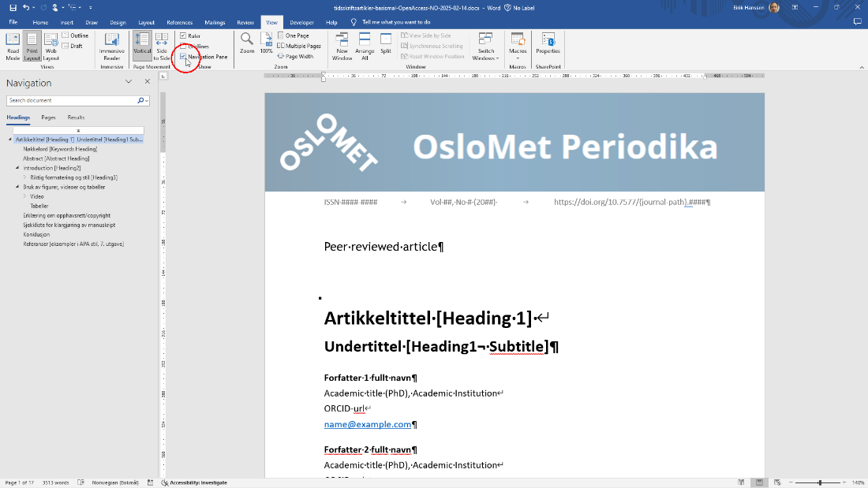Adjust the zoom slider in status bar
868x488 pixels.
[820, 482]
